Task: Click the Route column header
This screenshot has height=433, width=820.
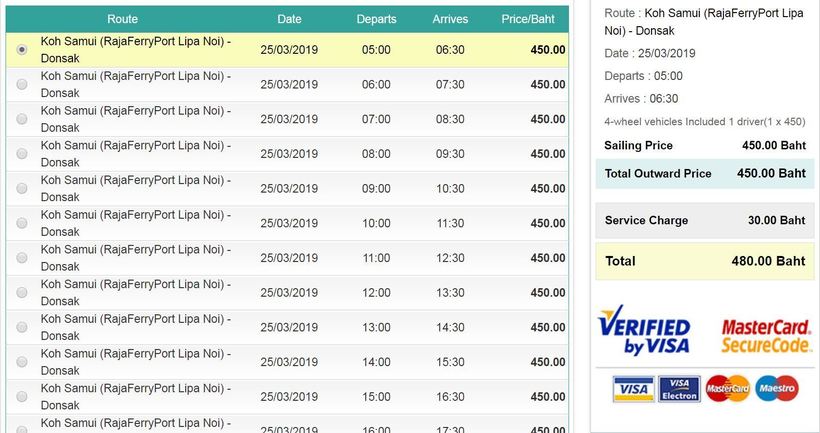Action: tap(122, 19)
